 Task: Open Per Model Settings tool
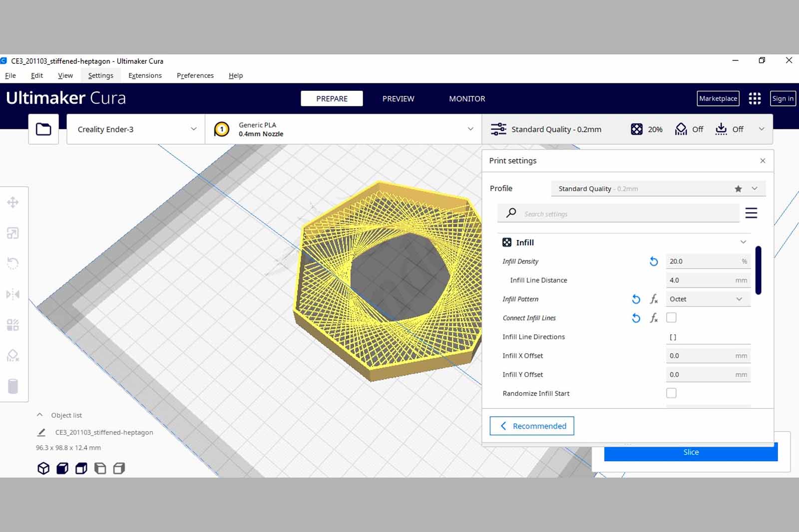point(13,325)
